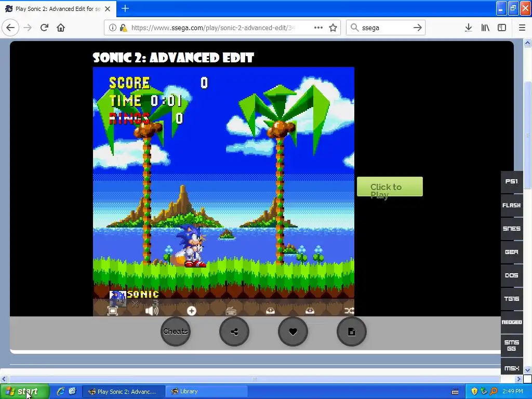Click the horizontal scrollbar thumb
Viewport: 532px width, 399px height.
click(254, 379)
